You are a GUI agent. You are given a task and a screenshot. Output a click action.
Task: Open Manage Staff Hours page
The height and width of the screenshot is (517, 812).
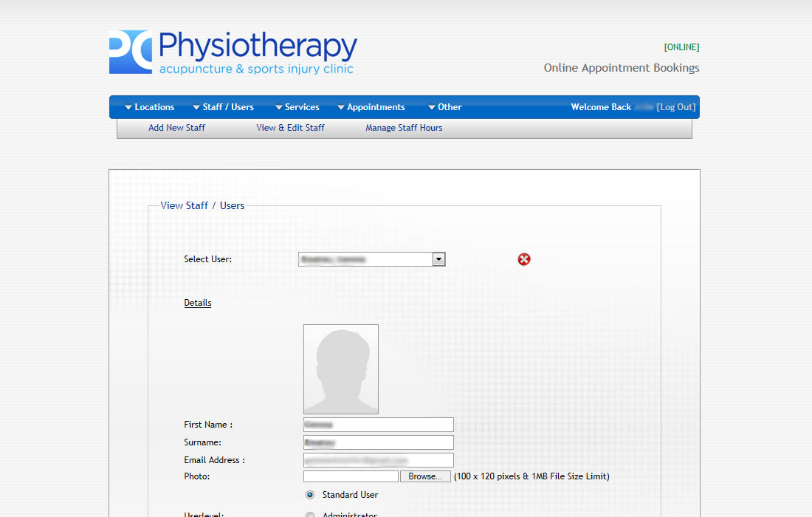tap(404, 128)
